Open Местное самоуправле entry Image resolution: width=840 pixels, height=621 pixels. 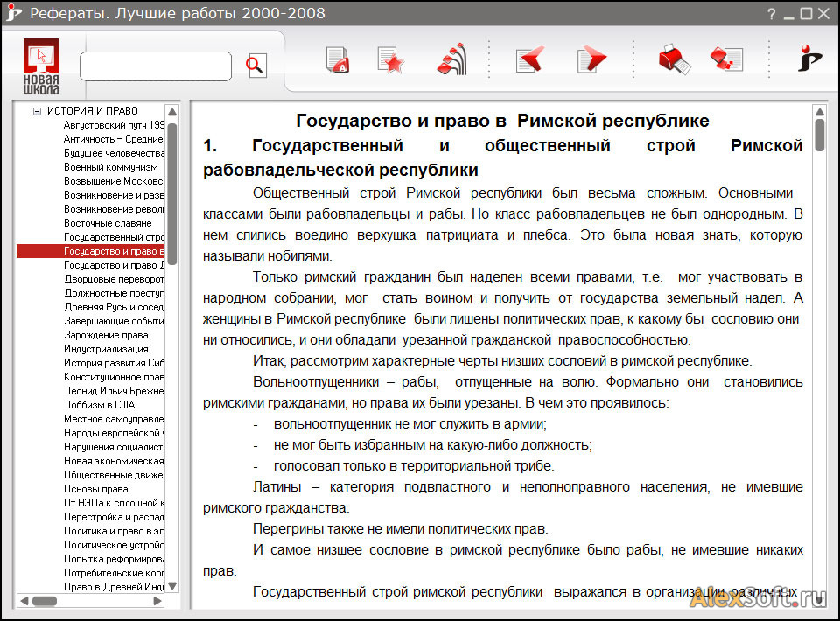coord(114,419)
